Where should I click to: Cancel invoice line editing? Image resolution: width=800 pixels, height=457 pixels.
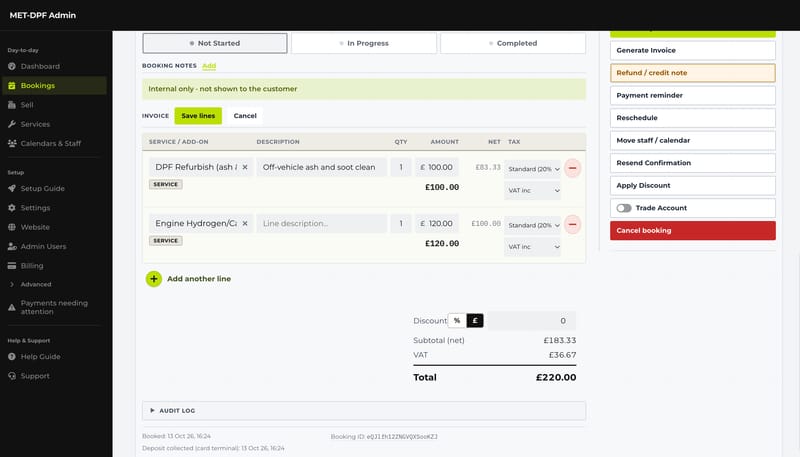(245, 116)
